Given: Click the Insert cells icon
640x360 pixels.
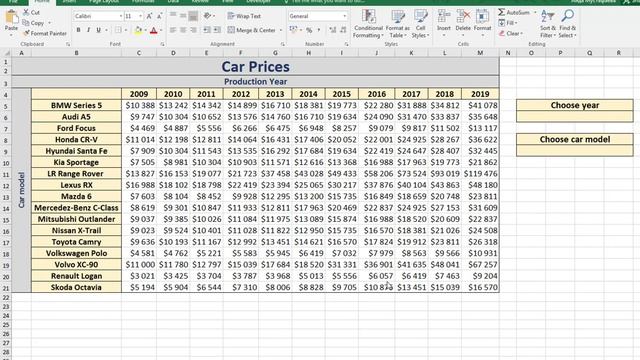Looking at the screenshot, I should pos(444,17).
